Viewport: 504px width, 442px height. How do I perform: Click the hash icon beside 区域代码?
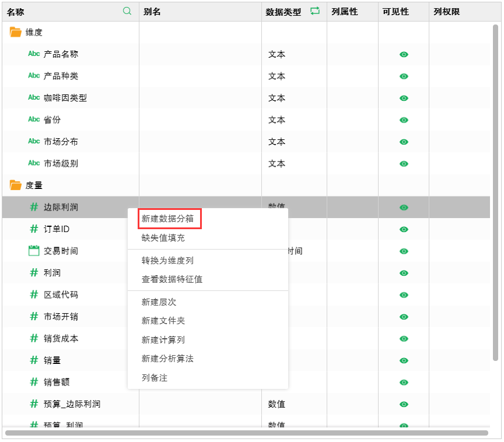point(34,294)
